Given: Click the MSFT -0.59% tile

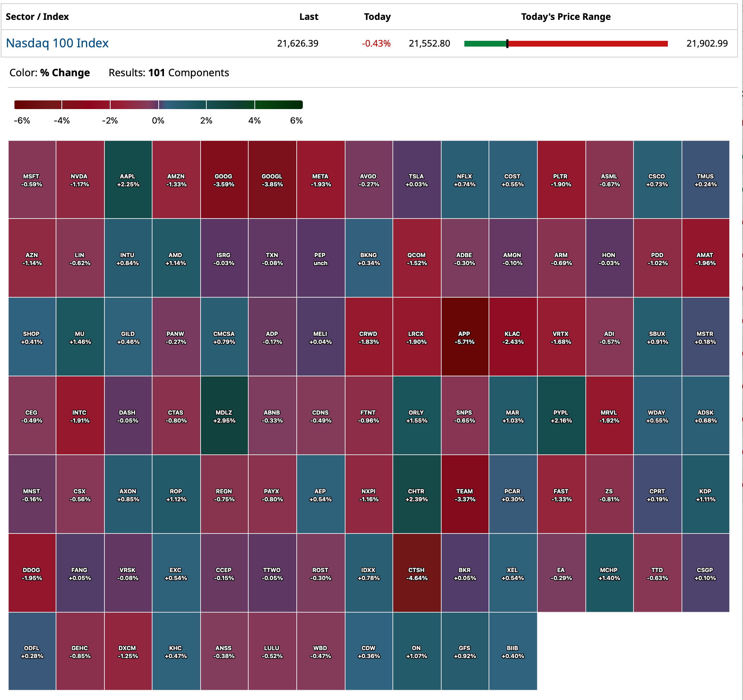Looking at the screenshot, I should (x=32, y=180).
